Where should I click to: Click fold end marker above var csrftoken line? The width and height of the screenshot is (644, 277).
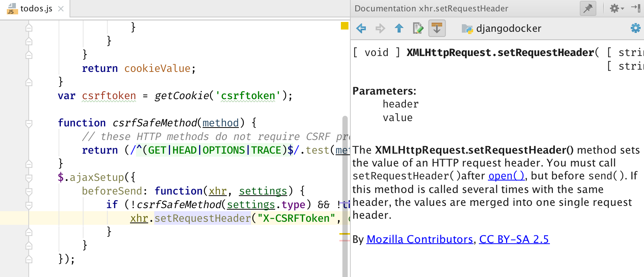tap(29, 82)
